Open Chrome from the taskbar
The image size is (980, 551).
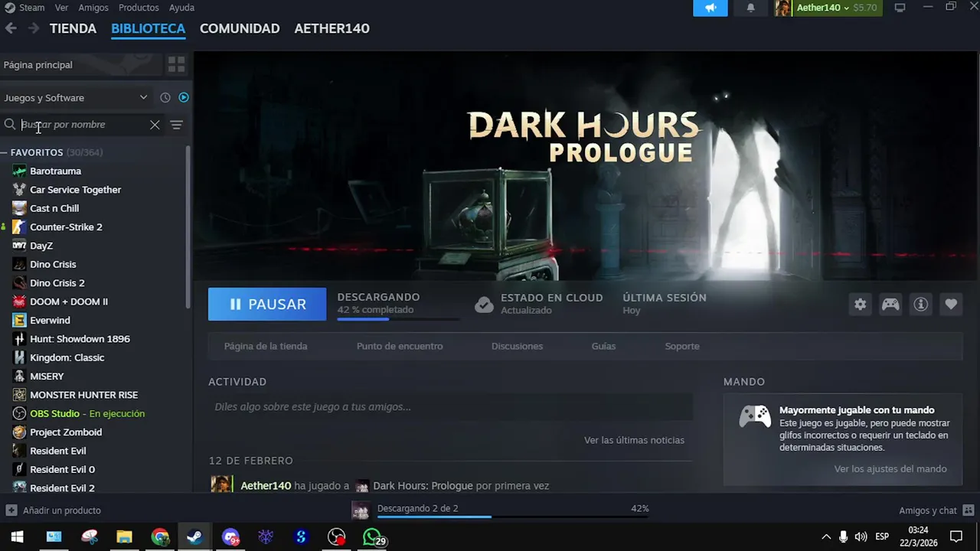coord(160,537)
